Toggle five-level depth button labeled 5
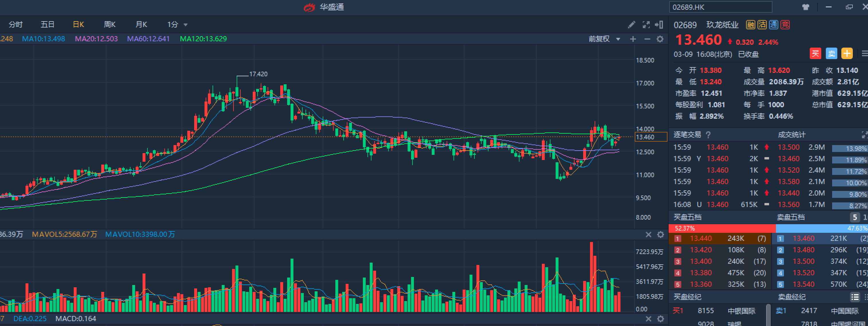Viewport: 868px width, 326px height. (x=855, y=217)
